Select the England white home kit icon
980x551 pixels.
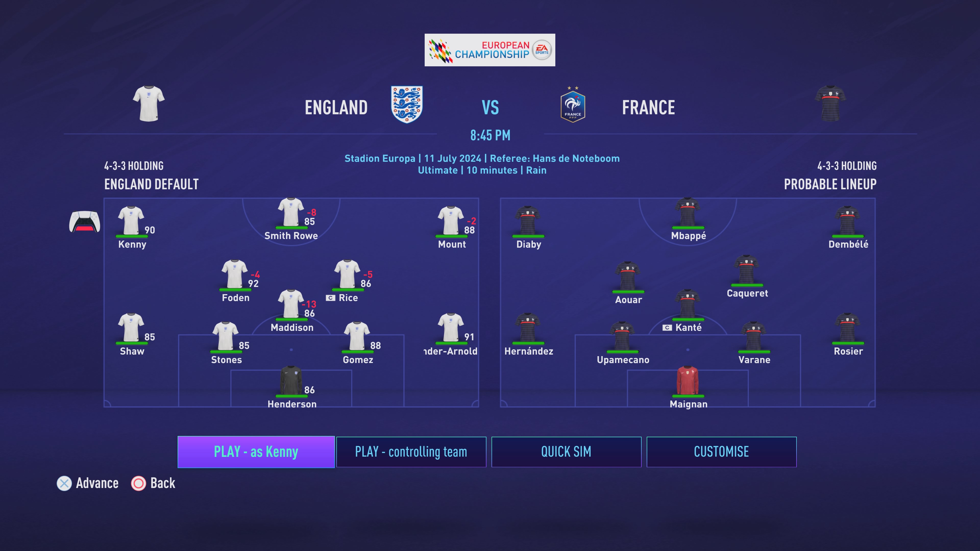[149, 104]
